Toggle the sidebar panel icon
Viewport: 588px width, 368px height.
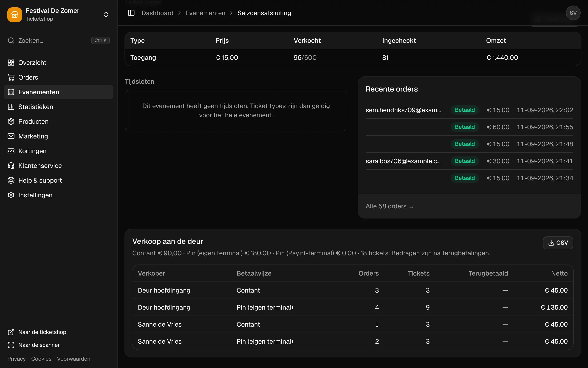click(131, 13)
